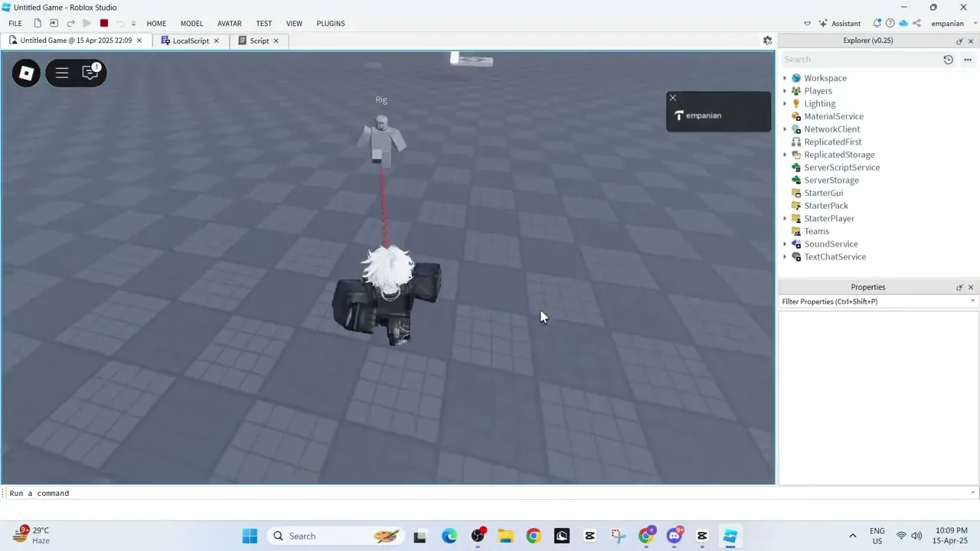Expand the StarterPlayer tree node

coord(785,219)
